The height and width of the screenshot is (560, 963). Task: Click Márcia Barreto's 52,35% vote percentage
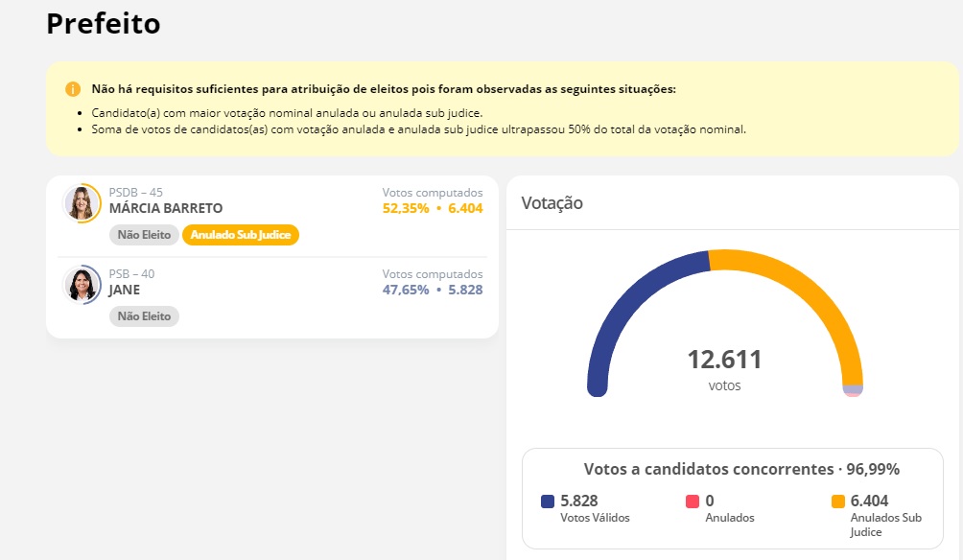point(406,208)
